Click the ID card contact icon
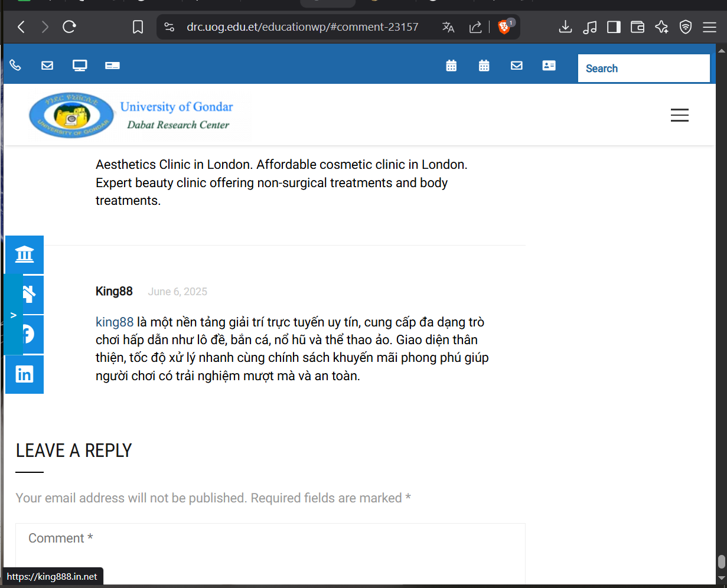This screenshot has height=588, width=727. click(x=549, y=66)
